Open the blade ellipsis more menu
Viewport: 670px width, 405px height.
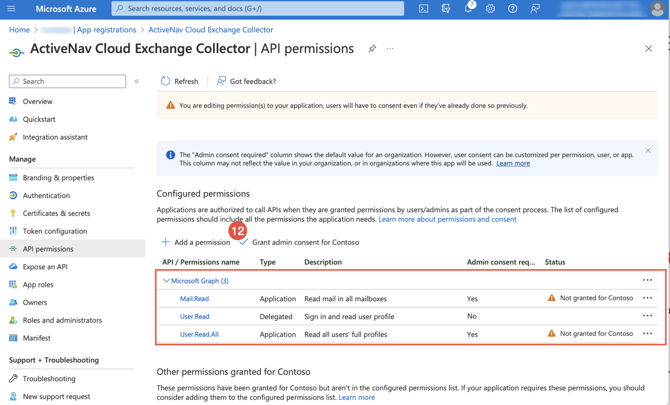390,49
